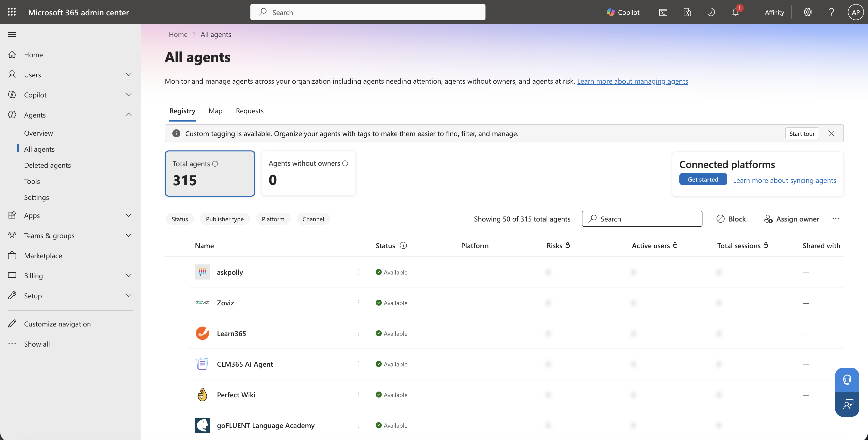Click Assign owner command
The height and width of the screenshot is (440, 868).
pos(791,219)
